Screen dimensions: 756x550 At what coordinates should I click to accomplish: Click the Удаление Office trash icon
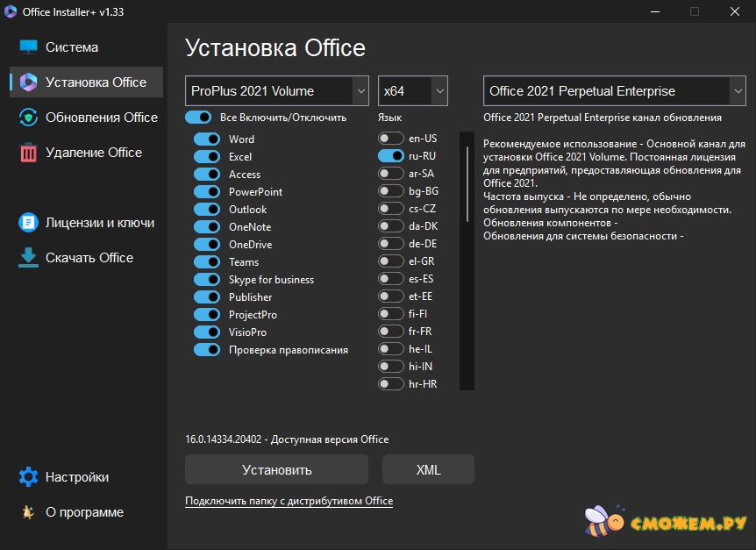(29, 153)
